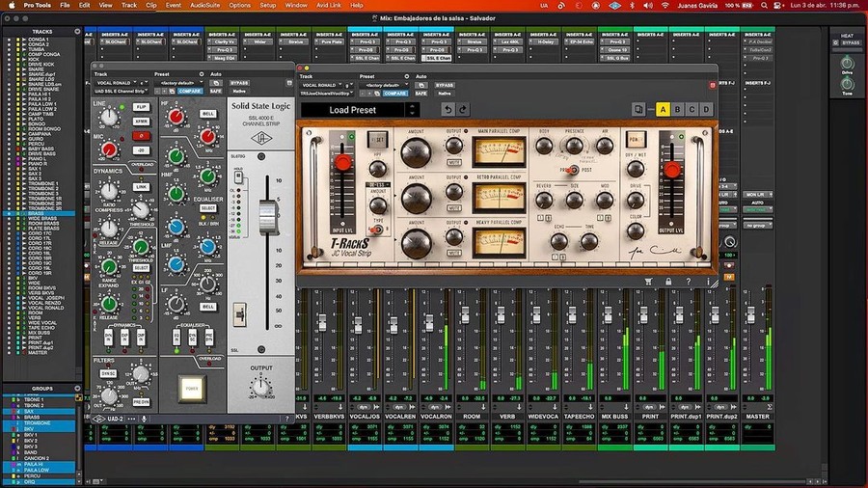This screenshot has height=488, width=868.
Task: Click the BRASS track in the track list
Action: 36,213
